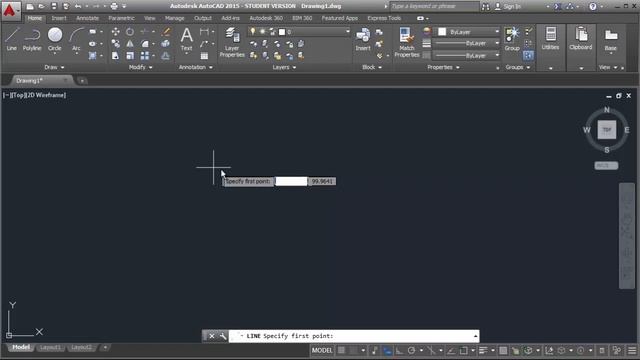Select the Text annotation tool
The width and height of the screenshot is (640, 360).
187,39
